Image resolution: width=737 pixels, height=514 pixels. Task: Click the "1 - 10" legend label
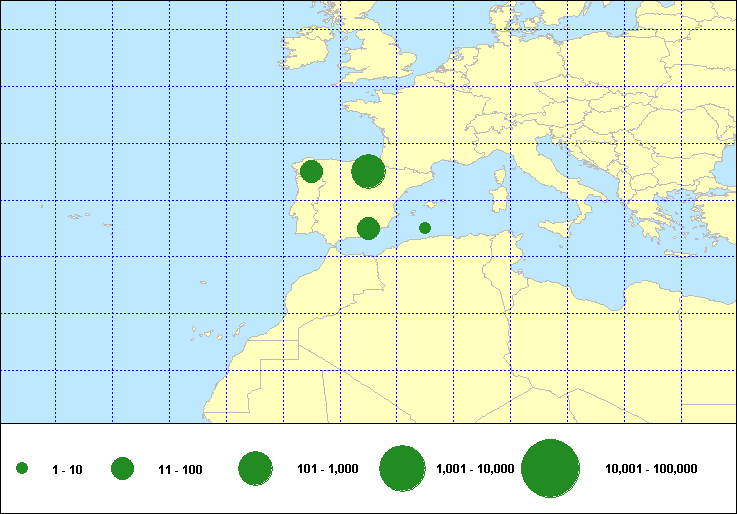(x=66, y=470)
